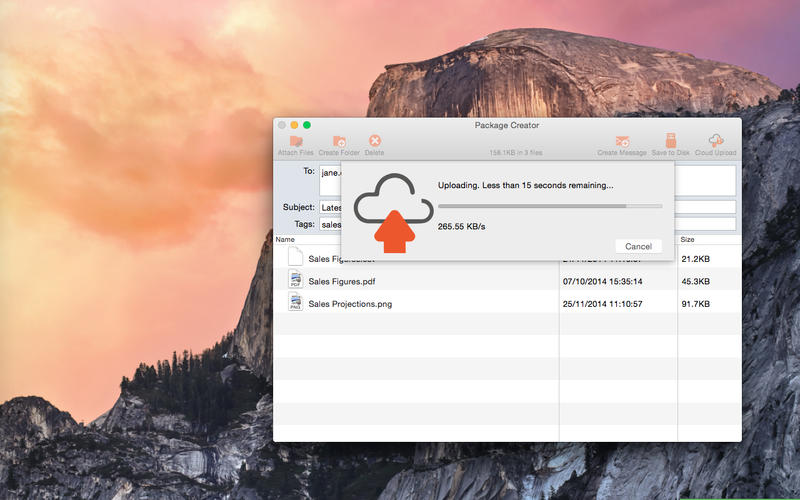This screenshot has width=800, height=500.
Task: Cancel the upload in progress
Action: click(638, 246)
